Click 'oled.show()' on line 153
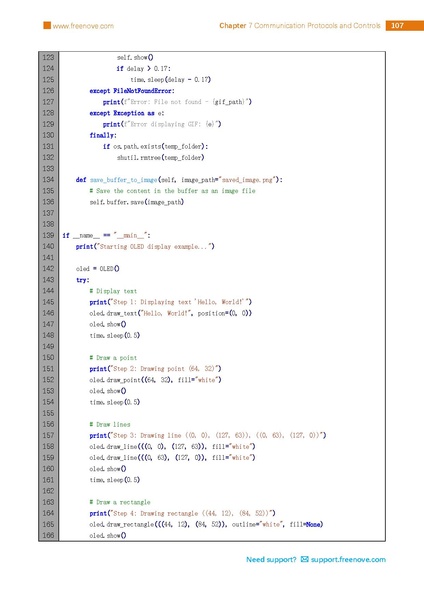Screen dimensions: 424x600 pos(108,391)
